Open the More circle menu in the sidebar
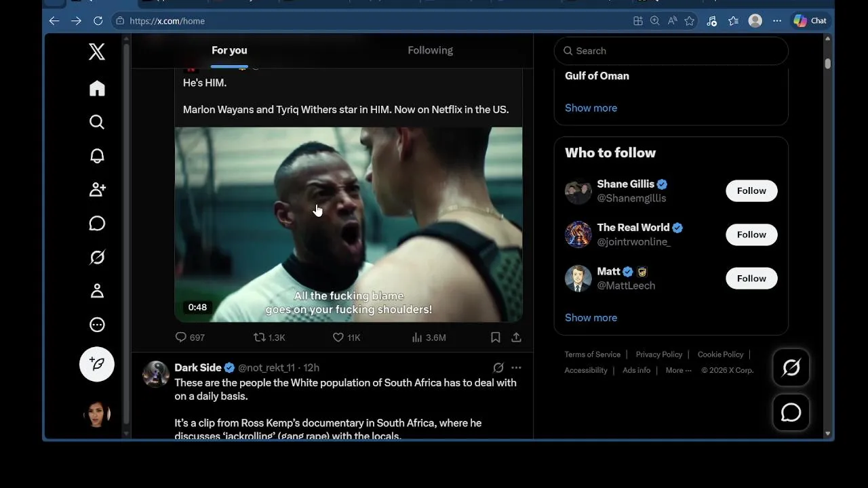The image size is (868, 488). pyautogui.click(x=97, y=325)
